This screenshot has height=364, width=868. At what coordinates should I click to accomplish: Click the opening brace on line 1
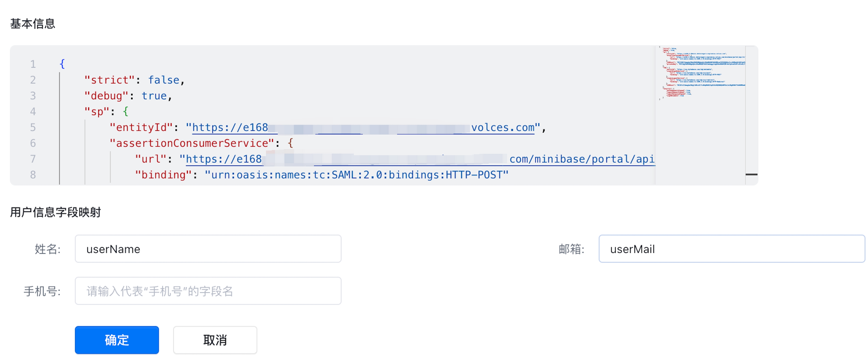[x=62, y=64]
